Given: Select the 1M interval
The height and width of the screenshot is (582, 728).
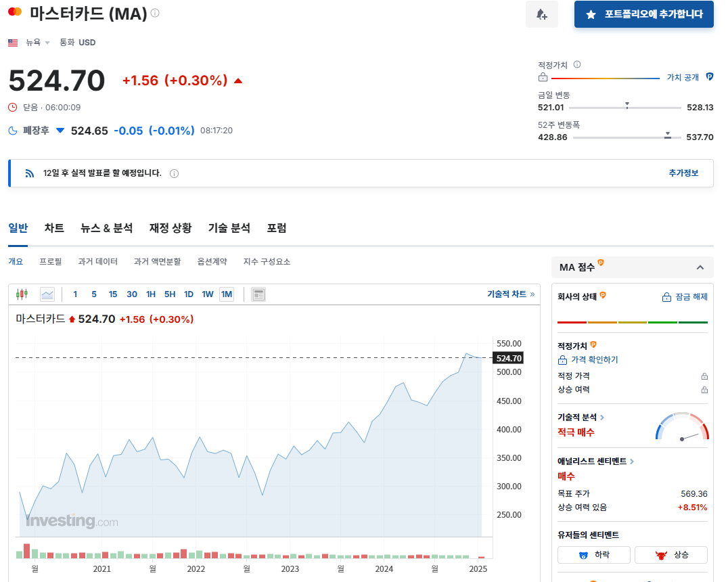Looking at the screenshot, I should pyautogui.click(x=227, y=294).
